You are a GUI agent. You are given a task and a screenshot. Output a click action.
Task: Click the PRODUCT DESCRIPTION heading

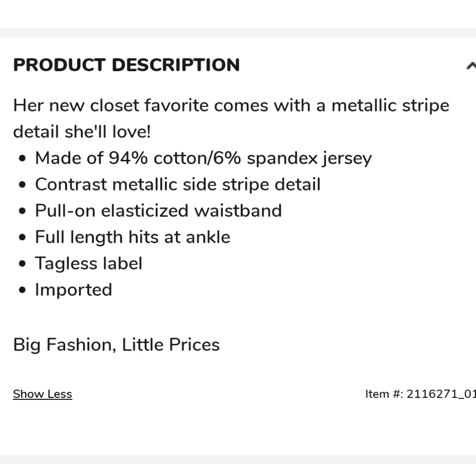click(126, 65)
